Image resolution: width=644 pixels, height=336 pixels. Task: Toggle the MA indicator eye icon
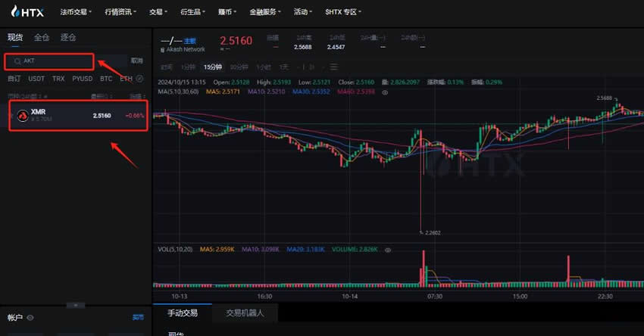[x=385, y=92]
